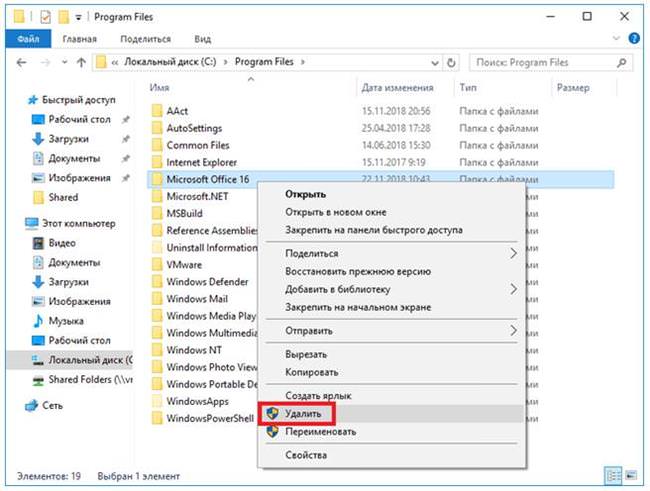Choose Открыть в новом окне
650x491 pixels.
[x=392, y=212]
